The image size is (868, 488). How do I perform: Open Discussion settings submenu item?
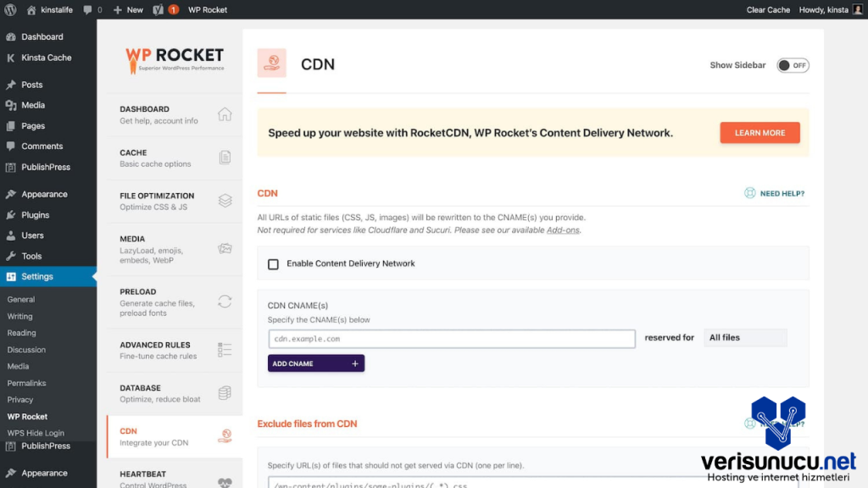[x=26, y=350]
